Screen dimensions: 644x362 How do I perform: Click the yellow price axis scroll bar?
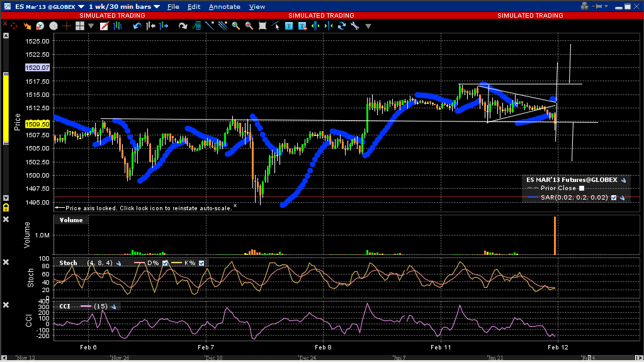click(x=6, y=108)
